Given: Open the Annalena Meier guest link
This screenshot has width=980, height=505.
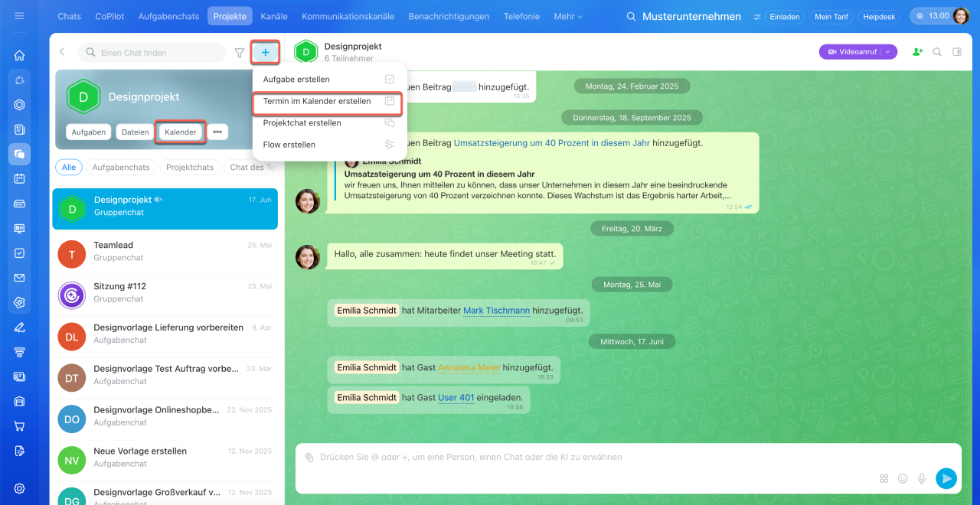Looking at the screenshot, I should 469,368.
